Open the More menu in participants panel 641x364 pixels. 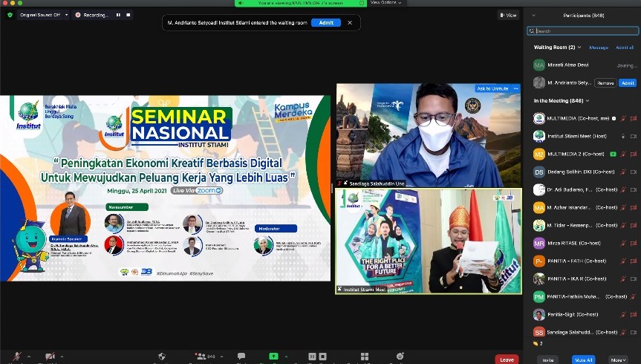tap(618, 360)
